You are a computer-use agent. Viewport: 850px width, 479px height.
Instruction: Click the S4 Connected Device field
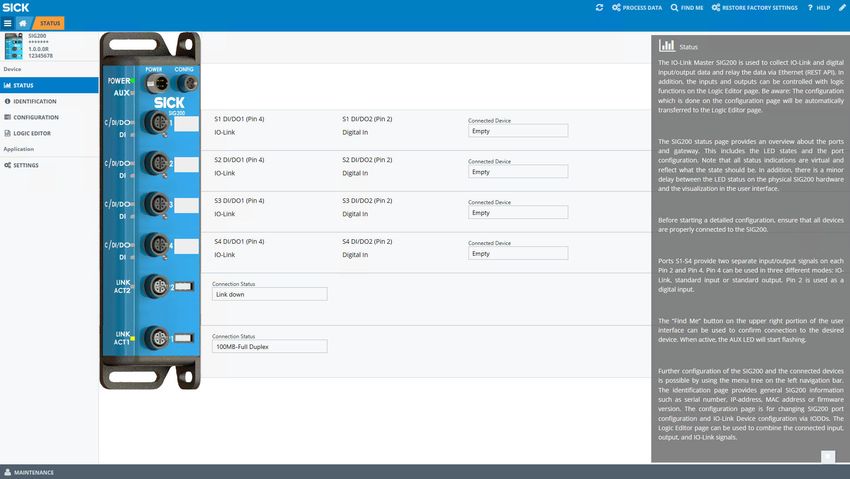coord(518,253)
